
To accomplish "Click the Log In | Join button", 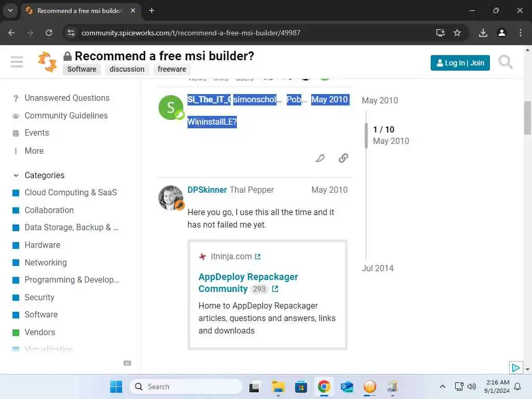I will tap(460, 63).
